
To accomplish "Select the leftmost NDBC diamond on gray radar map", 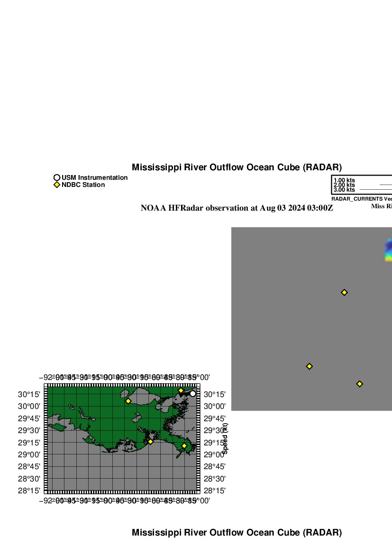I will click(310, 366).
